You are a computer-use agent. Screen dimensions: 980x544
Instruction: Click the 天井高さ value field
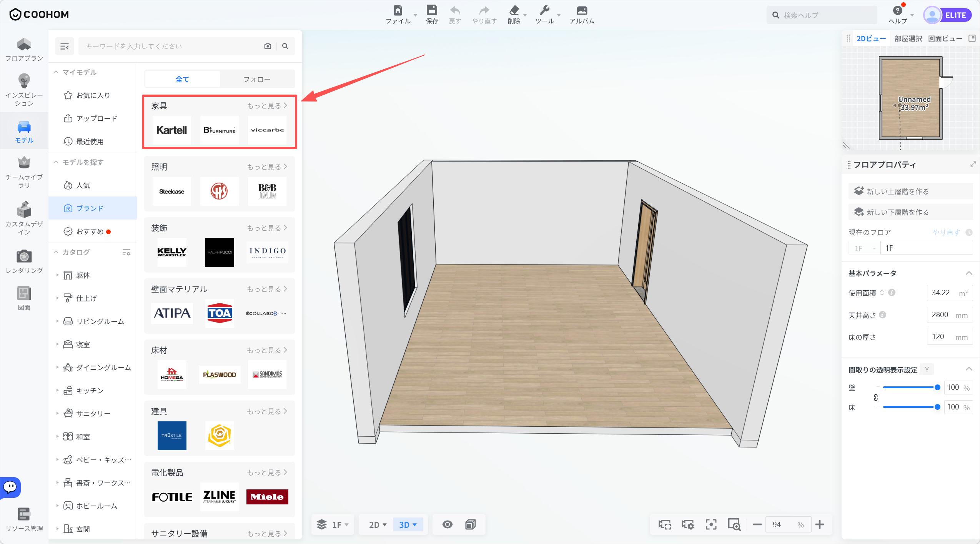(x=950, y=315)
